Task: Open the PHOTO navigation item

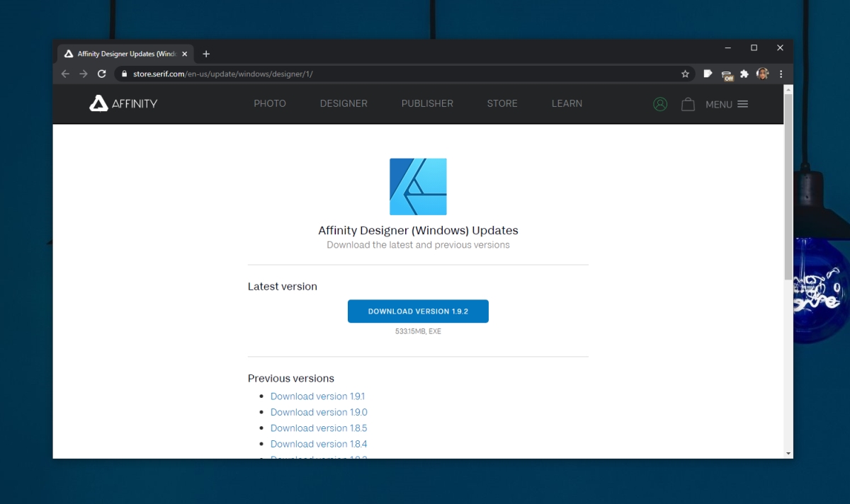Action: pos(270,103)
